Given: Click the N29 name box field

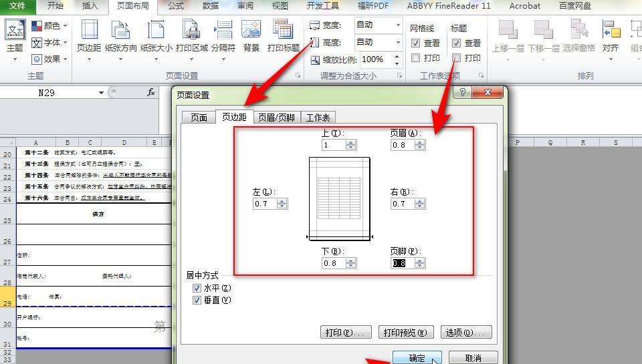Looking at the screenshot, I should point(48,93).
